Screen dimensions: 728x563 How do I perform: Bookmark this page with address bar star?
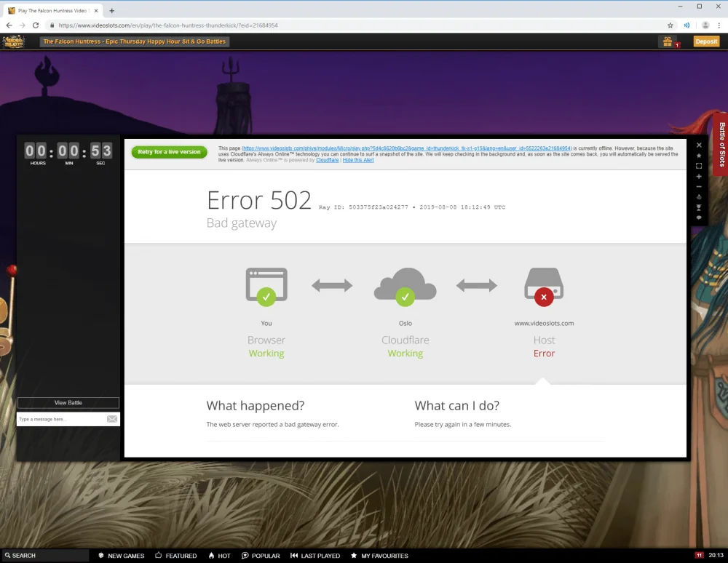[670, 25]
